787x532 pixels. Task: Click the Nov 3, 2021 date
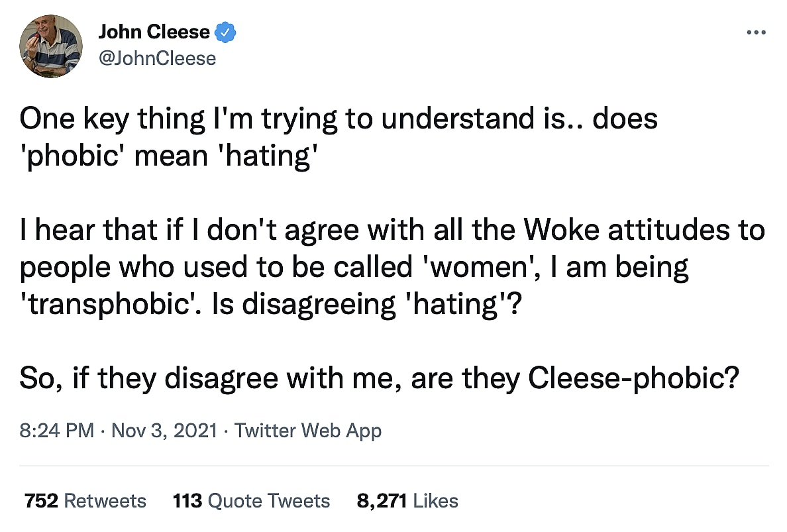pyautogui.click(x=164, y=431)
